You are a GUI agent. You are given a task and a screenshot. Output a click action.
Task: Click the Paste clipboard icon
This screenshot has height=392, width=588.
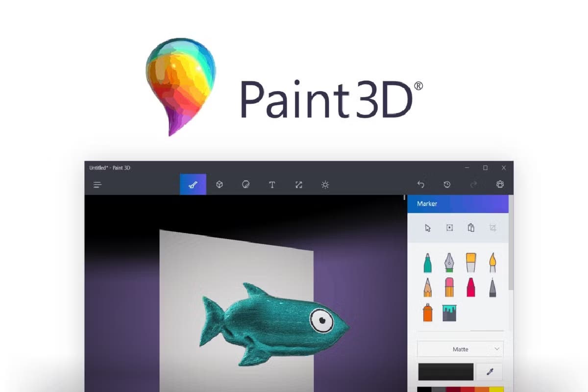471,228
